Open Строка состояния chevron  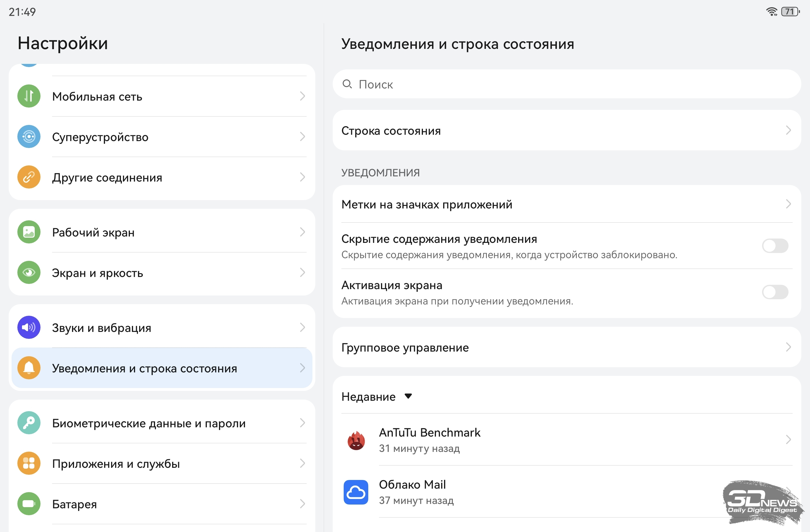788,130
